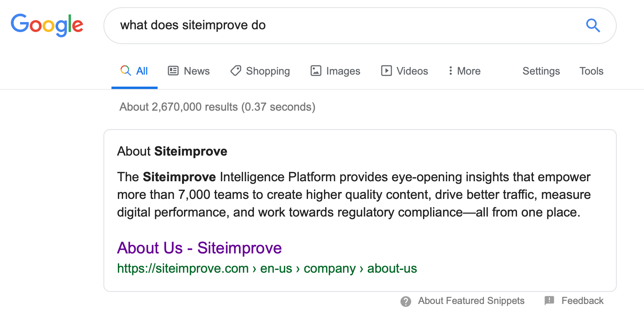The image size is (644, 324).
Task: Open the More search options menu
Action: point(468,71)
